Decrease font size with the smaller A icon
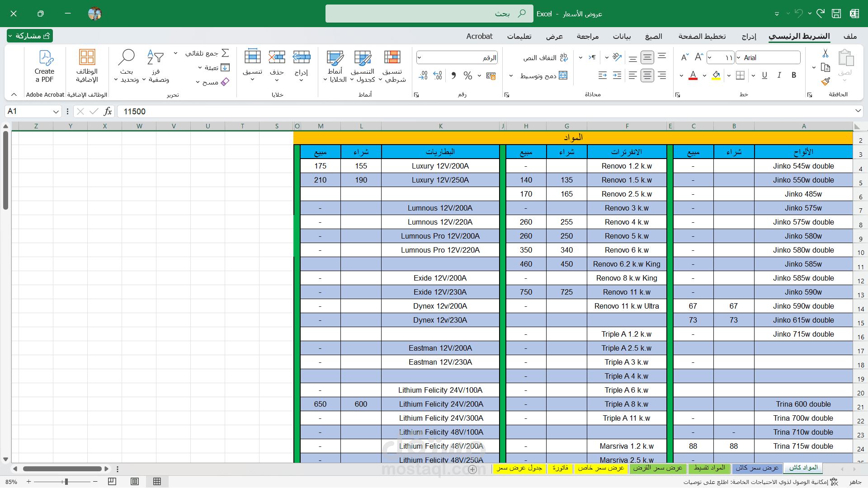This screenshot has height=488, width=868. (684, 57)
